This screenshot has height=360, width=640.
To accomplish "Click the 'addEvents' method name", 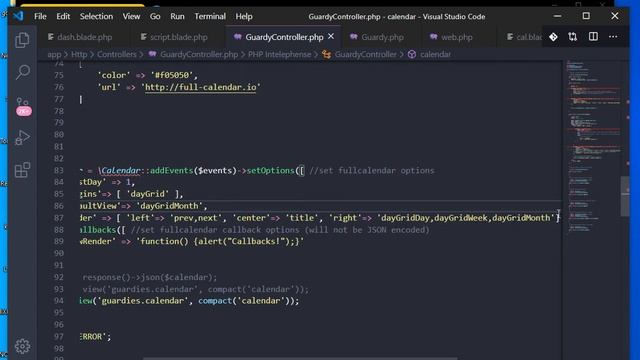I will pos(171,170).
